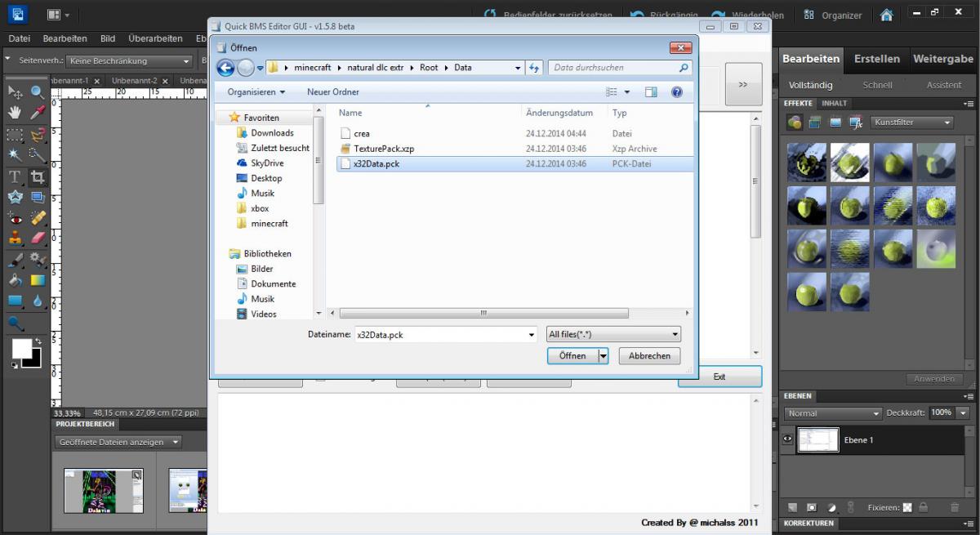Swap foreground and background colors
This screenshot has width=980, height=535.
(x=37, y=341)
